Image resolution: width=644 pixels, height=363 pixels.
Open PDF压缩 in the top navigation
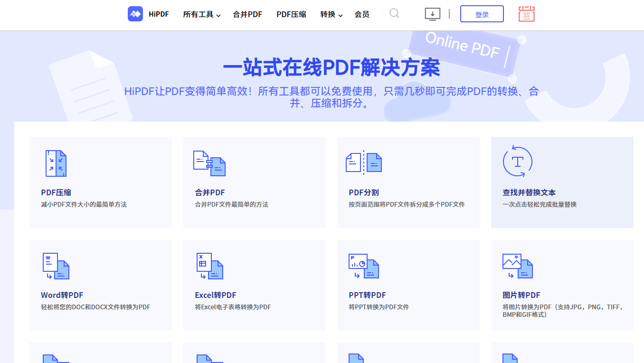(x=291, y=14)
